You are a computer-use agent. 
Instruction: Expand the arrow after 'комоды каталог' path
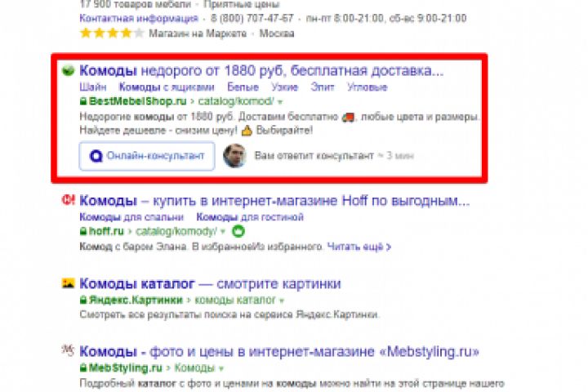[282, 301]
